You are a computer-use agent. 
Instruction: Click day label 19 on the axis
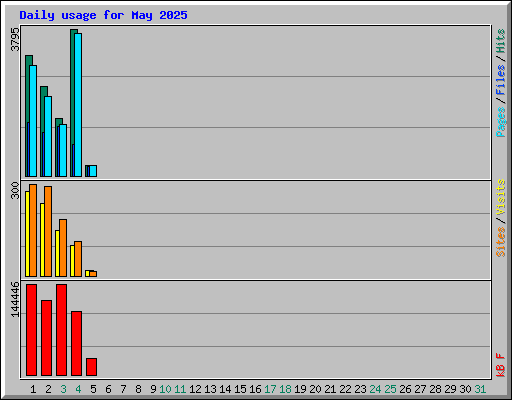click(x=300, y=389)
